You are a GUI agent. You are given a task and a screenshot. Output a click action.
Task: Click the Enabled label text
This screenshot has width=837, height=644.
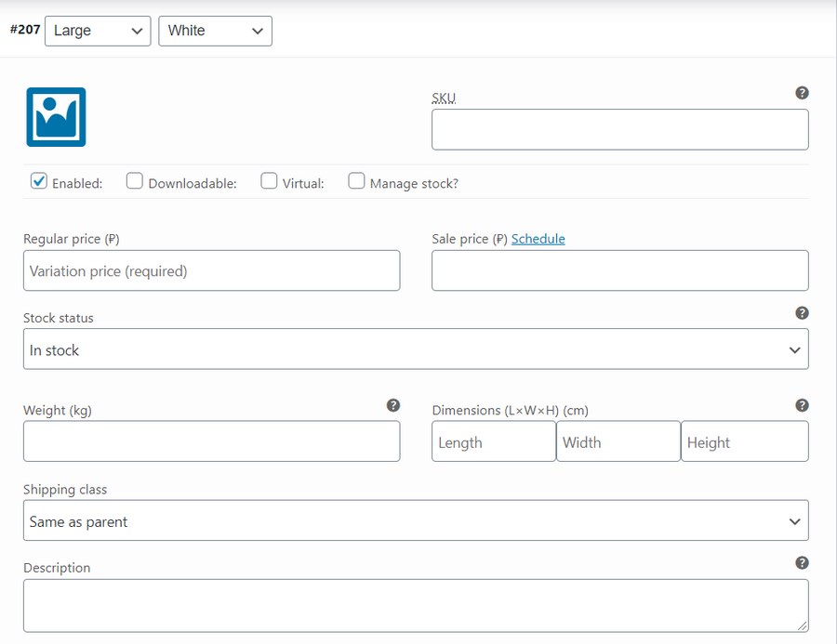(x=77, y=184)
